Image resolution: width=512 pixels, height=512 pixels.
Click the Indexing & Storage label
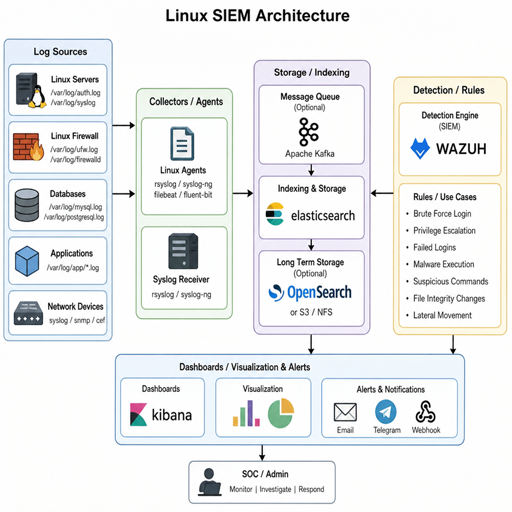[312, 189]
